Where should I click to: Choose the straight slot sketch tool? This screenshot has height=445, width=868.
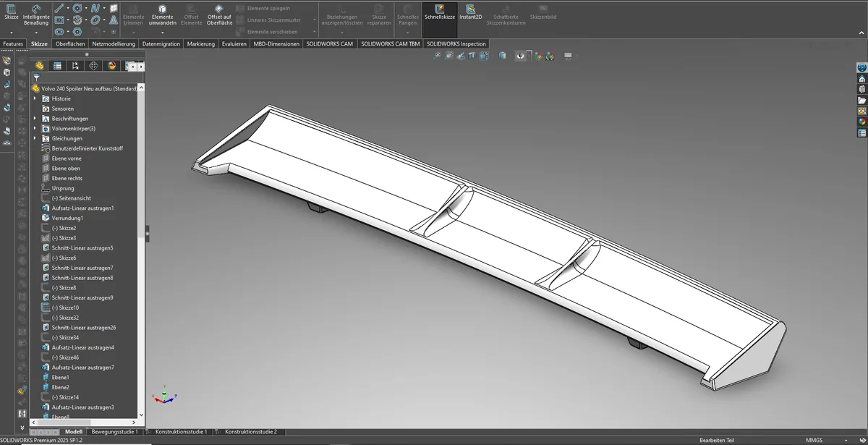tap(59, 32)
